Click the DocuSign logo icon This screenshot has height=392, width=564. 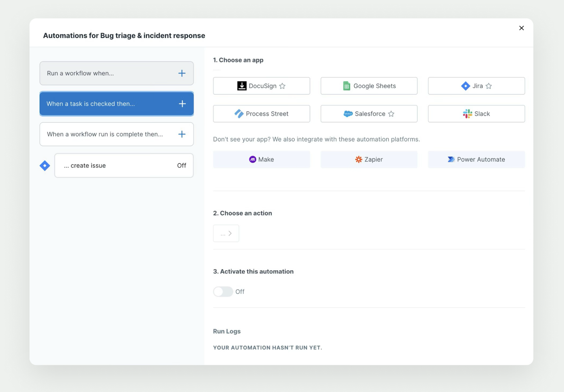click(x=242, y=86)
